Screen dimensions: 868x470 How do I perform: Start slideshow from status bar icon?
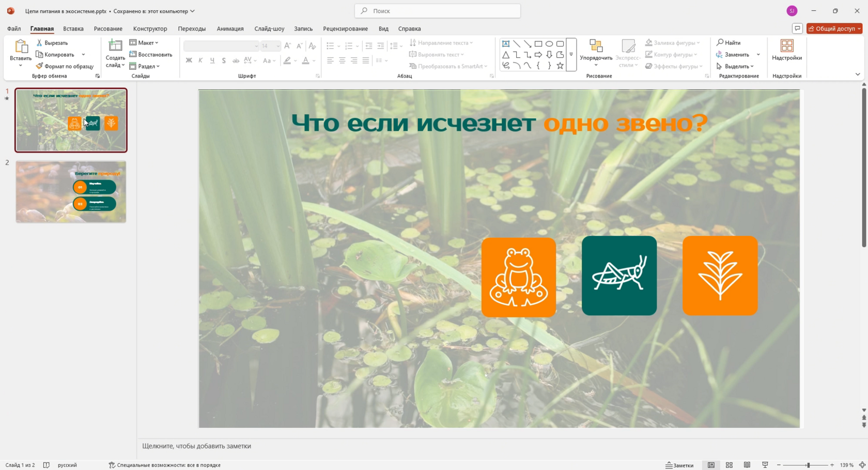tap(765, 465)
